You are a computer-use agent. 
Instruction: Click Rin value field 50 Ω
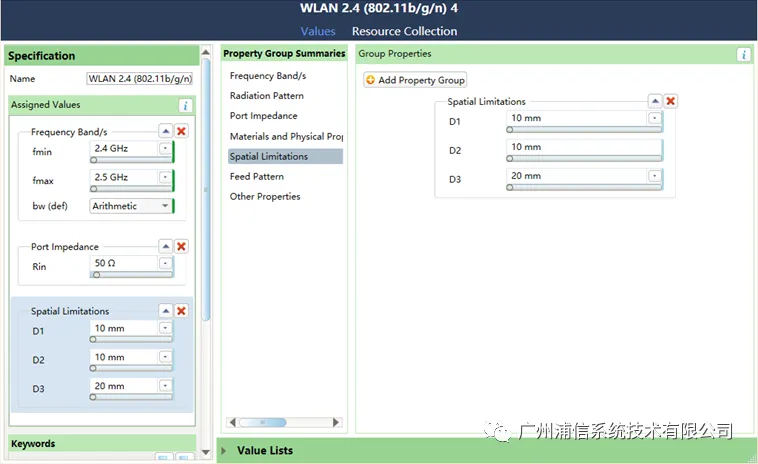tap(124, 263)
